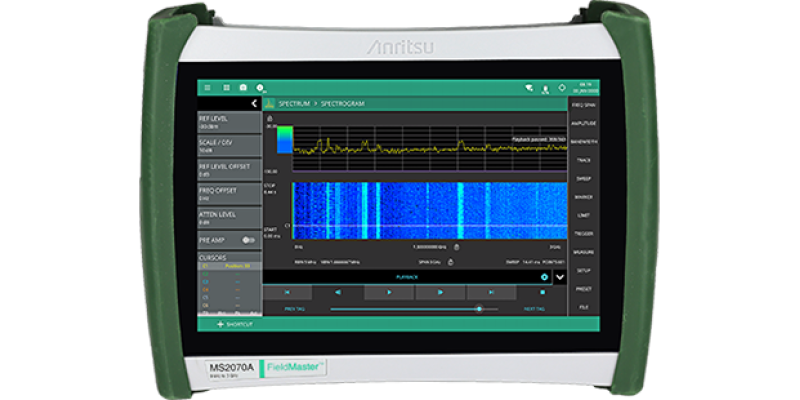
Task: Click the recording status icon in top bar
Action: [260, 88]
